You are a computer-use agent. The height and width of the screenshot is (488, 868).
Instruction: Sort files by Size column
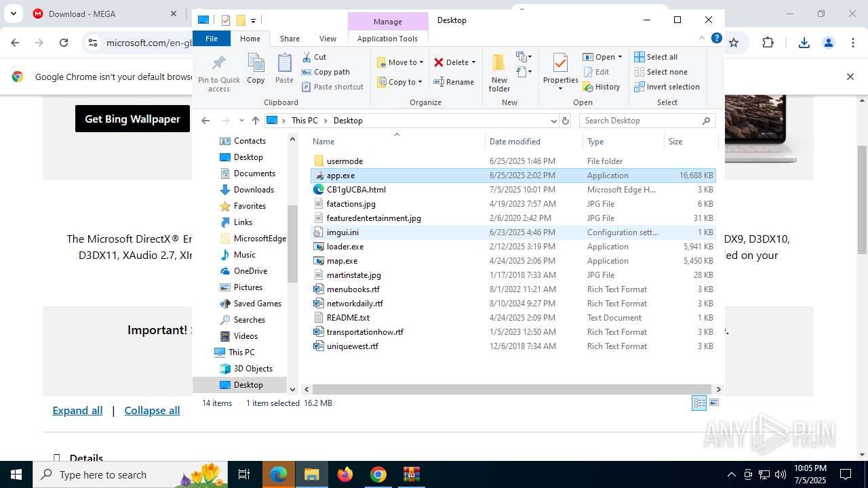click(690, 142)
